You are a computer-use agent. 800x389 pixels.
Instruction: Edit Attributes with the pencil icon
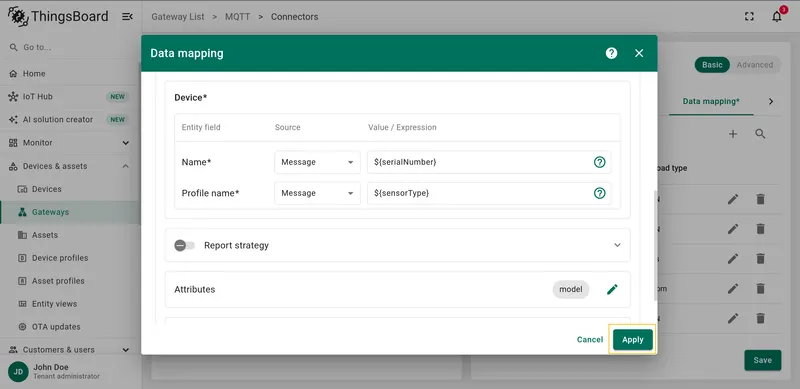612,289
